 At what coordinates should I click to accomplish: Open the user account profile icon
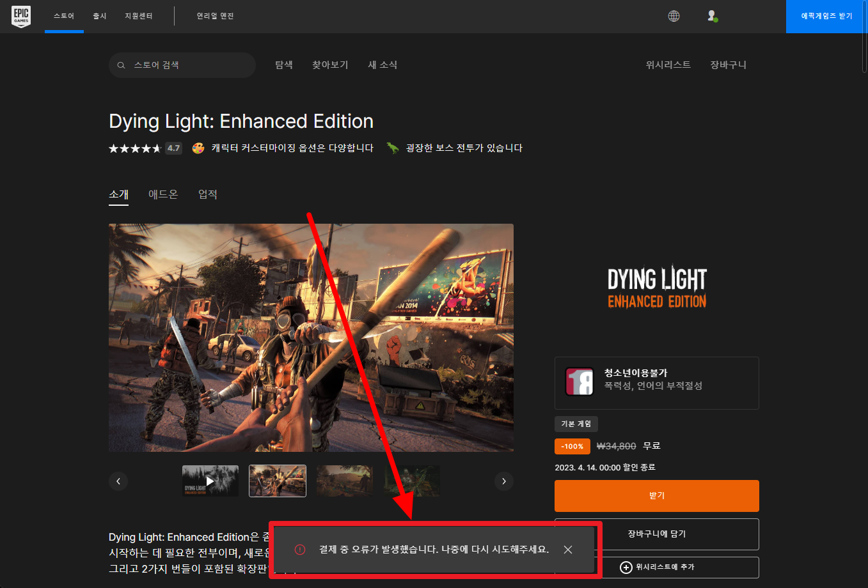[x=712, y=16]
